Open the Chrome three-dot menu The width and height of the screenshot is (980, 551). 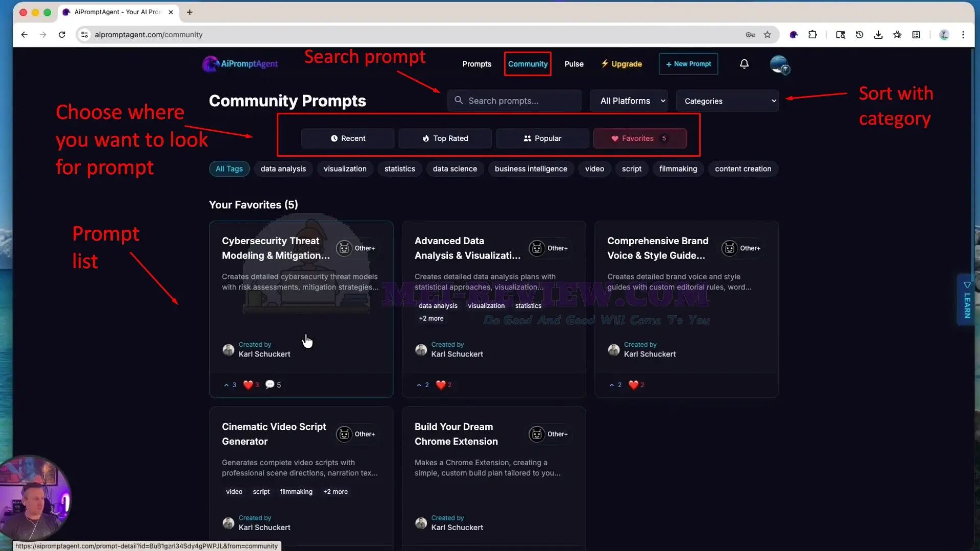point(963,35)
